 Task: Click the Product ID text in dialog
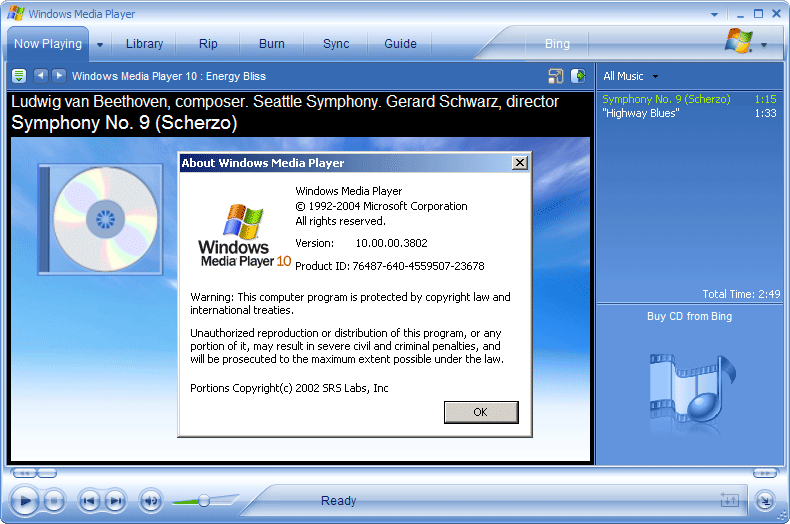[x=389, y=266]
